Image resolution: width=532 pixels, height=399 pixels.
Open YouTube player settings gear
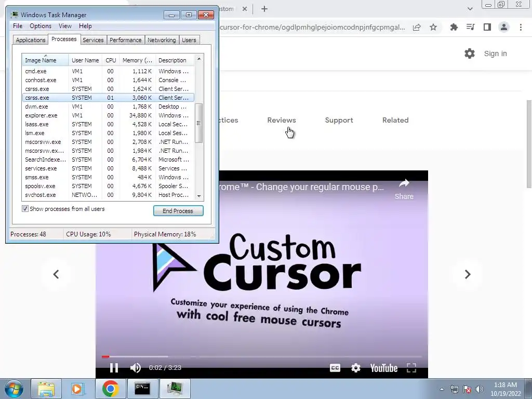click(x=355, y=368)
